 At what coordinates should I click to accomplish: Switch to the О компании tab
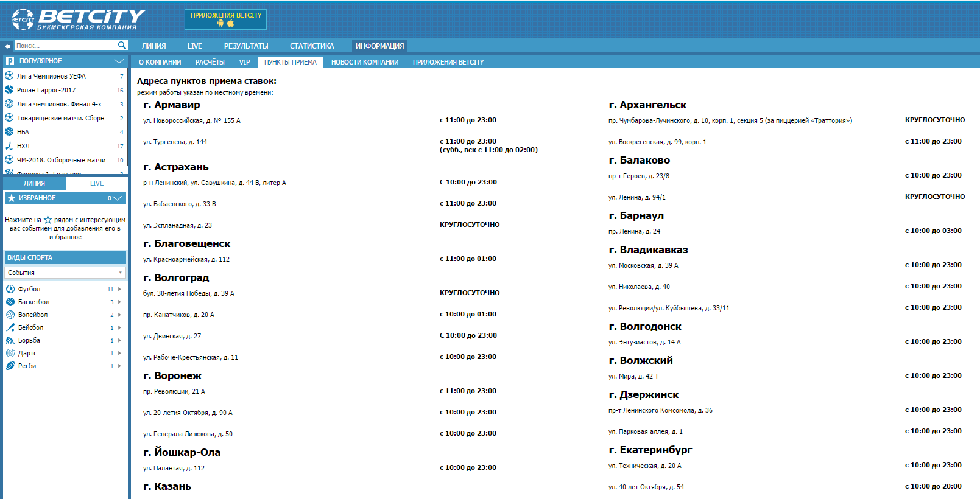pos(160,62)
